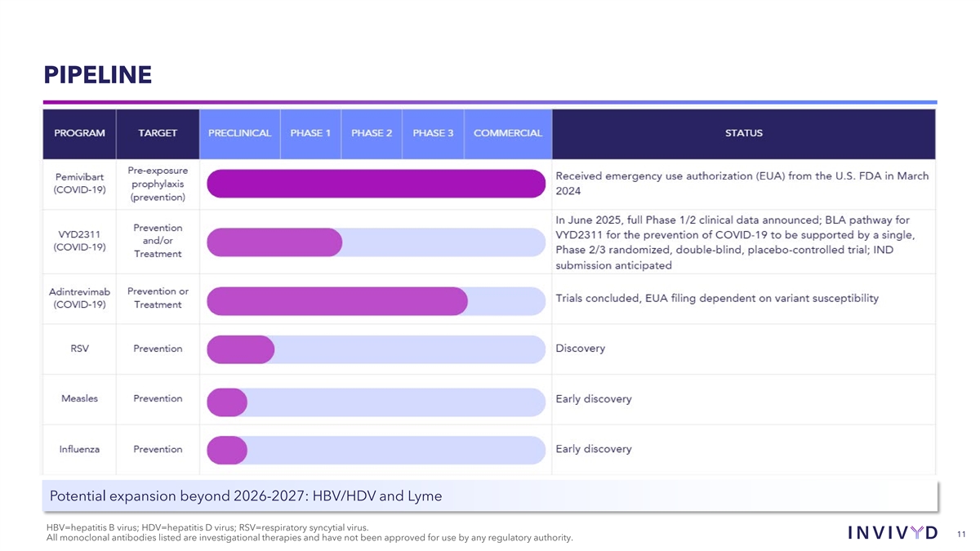Click the Measles purple progress bar
This screenshot has height=551, width=980.
[227, 401]
